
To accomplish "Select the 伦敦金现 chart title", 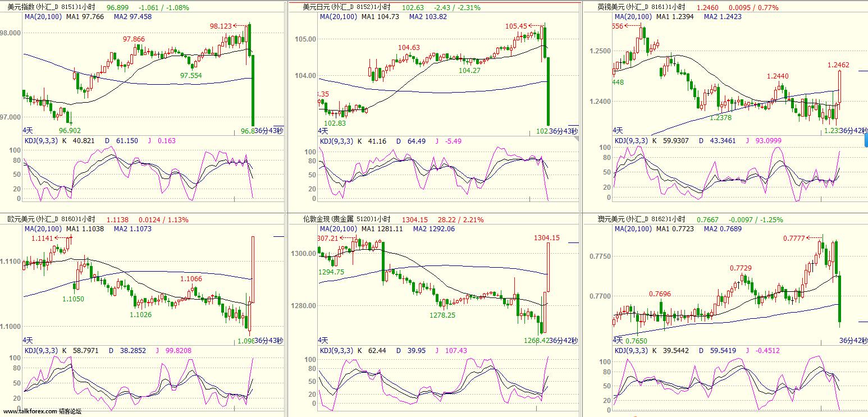I will click(x=346, y=219).
